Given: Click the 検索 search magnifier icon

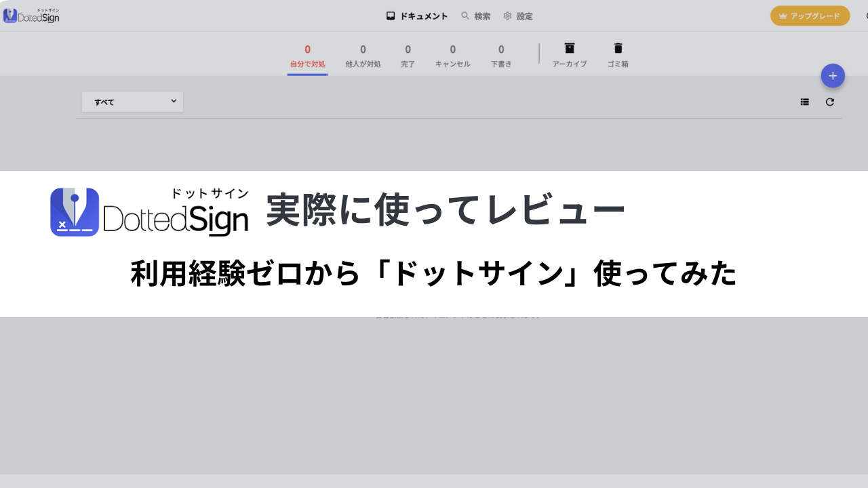Looking at the screenshot, I should 464,16.
